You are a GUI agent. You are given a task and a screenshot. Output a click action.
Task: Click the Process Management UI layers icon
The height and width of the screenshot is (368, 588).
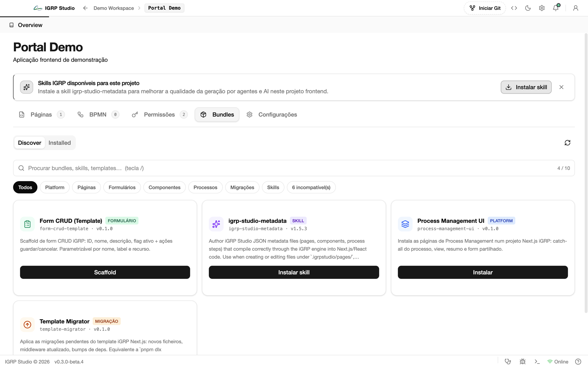(405, 224)
